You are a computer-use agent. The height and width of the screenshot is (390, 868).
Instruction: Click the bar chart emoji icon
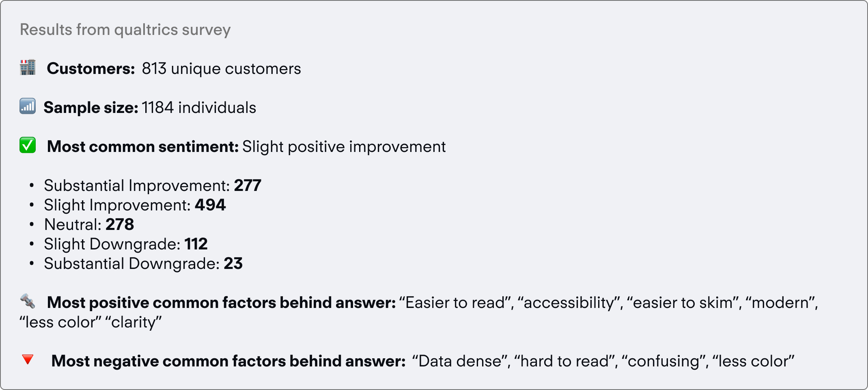(x=28, y=106)
